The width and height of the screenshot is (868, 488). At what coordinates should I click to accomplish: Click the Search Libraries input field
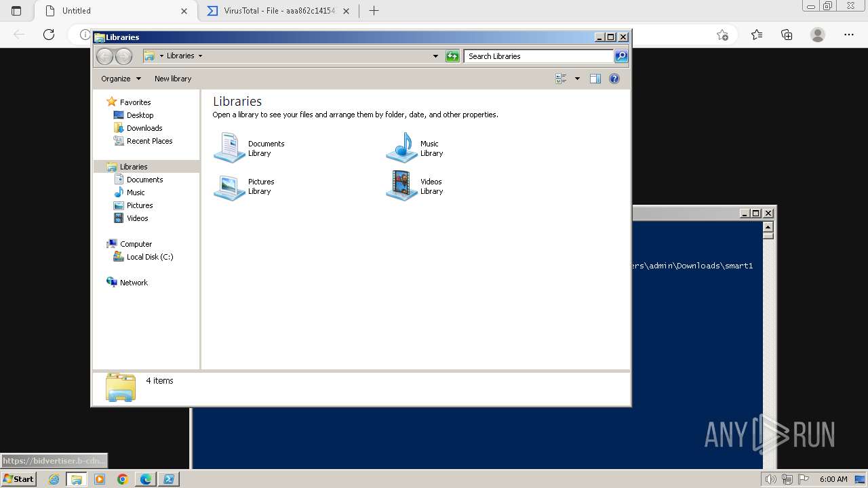(539, 56)
